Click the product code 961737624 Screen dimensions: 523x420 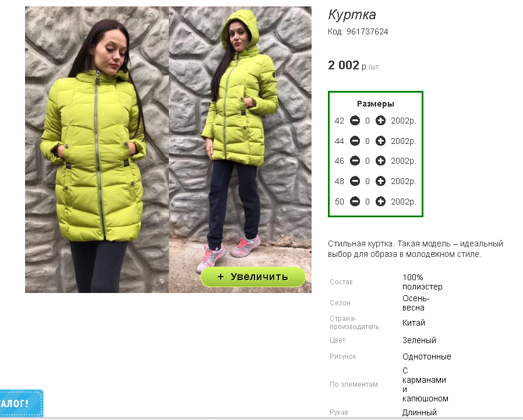tap(367, 31)
